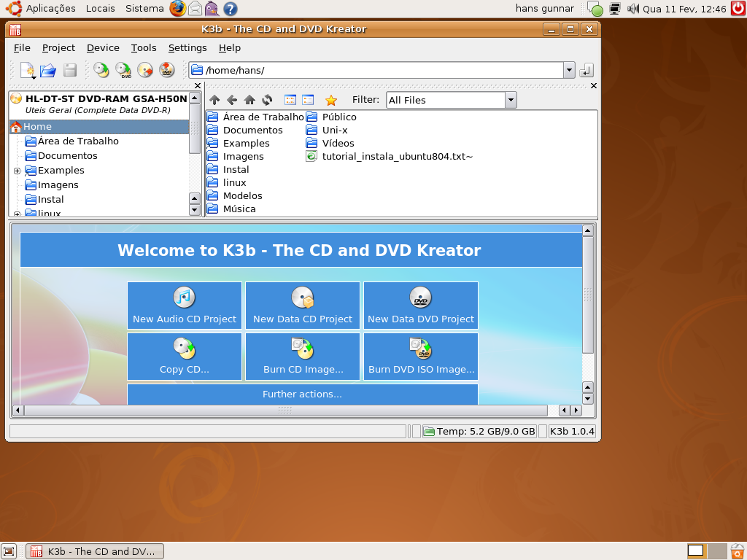Click the New Project toolbar icon
747x560 pixels.
click(x=28, y=71)
